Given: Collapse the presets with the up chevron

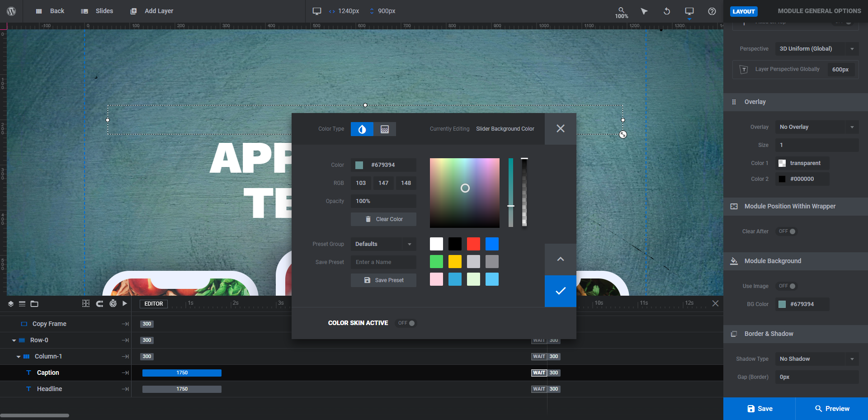Looking at the screenshot, I should [561, 260].
